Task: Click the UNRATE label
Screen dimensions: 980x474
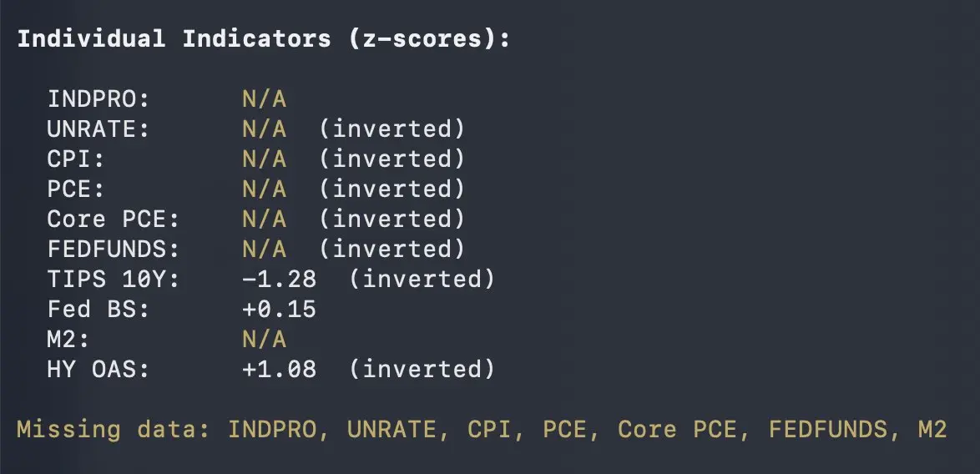Action: point(99,129)
